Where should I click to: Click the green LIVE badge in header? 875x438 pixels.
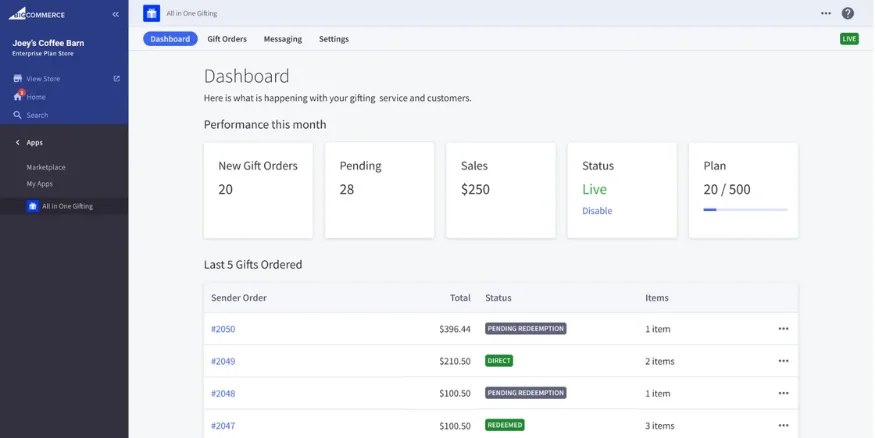[x=849, y=39]
